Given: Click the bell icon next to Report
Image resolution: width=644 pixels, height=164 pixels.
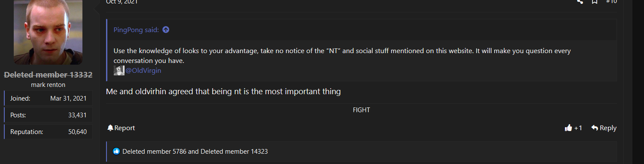Looking at the screenshot, I should [110, 128].
